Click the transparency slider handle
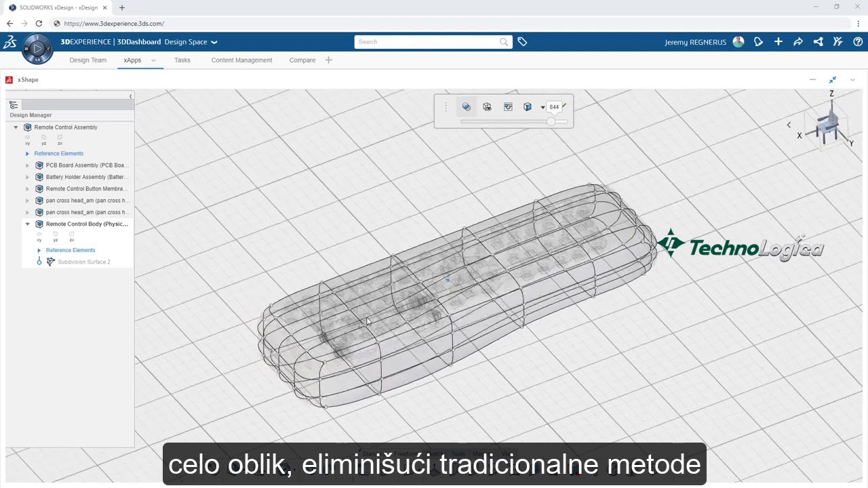Screen dimensions: 868x488 (x=551, y=121)
